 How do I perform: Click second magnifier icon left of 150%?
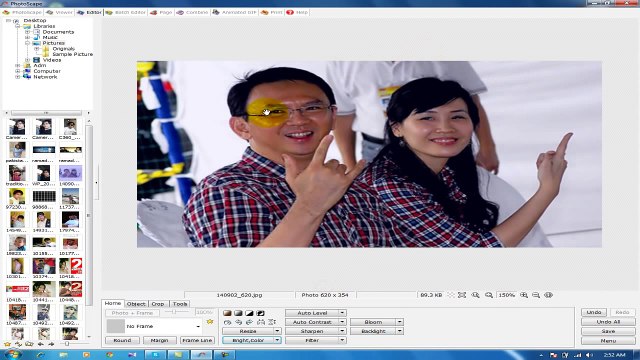(489, 295)
